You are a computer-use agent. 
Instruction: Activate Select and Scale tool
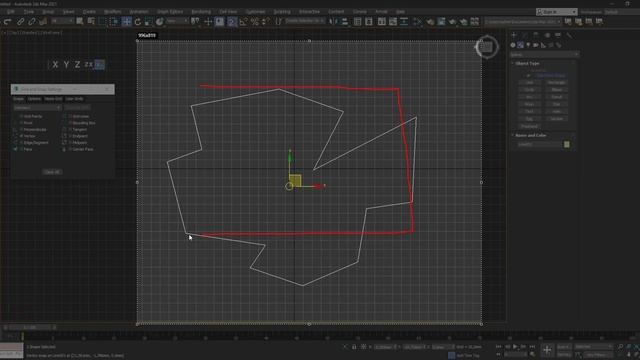coord(149,21)
